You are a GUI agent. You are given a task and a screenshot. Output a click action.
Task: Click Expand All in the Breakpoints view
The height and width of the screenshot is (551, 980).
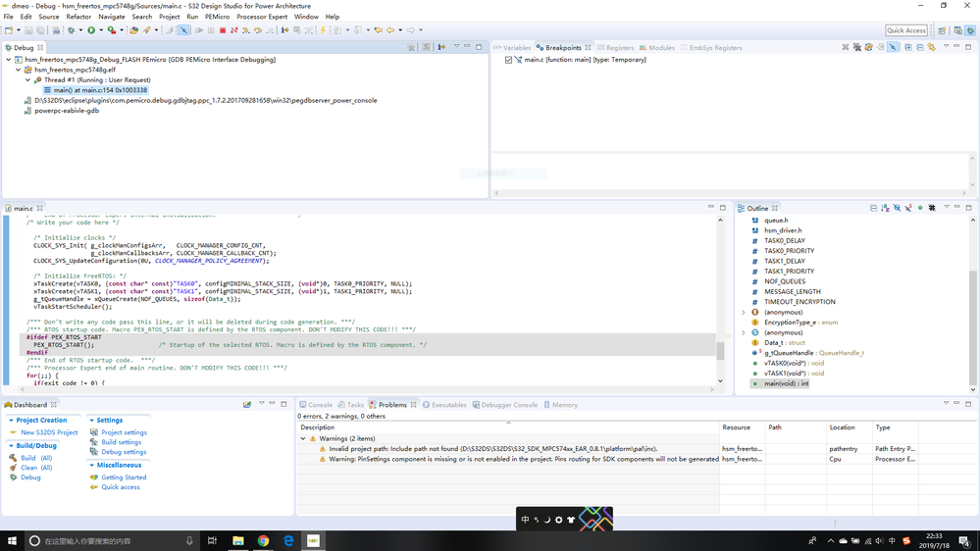(908, 47)
